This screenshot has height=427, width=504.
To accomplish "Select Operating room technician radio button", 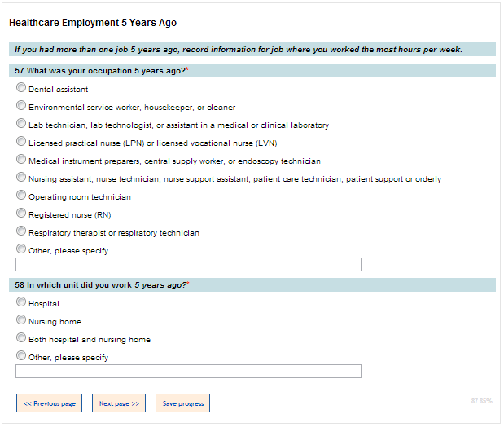I will (21, 196).
